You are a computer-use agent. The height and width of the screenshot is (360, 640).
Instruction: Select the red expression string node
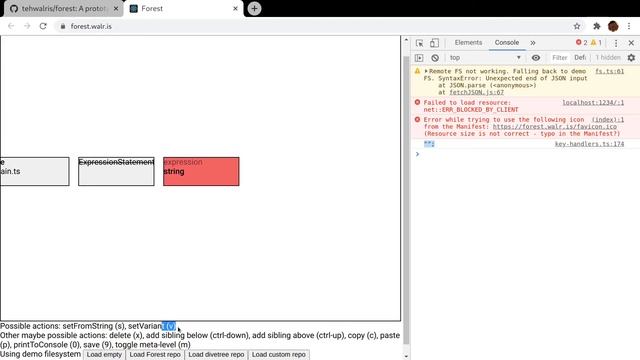[201, 171]
